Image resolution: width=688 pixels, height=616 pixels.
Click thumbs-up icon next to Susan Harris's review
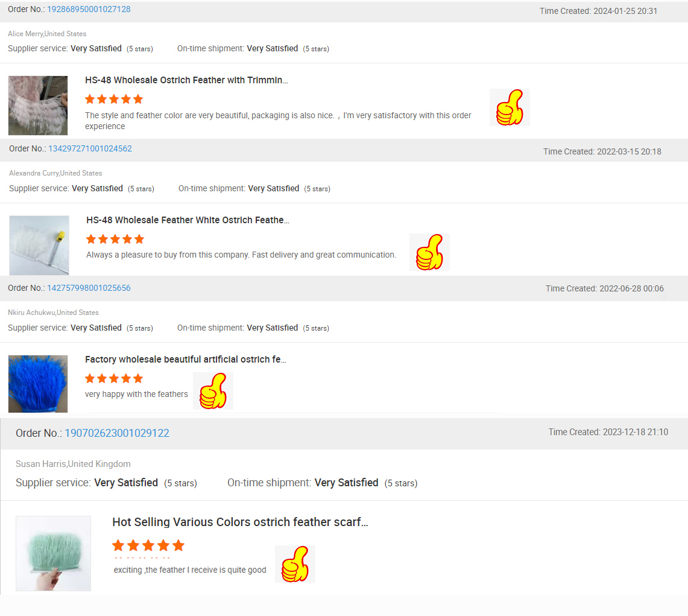295,564
